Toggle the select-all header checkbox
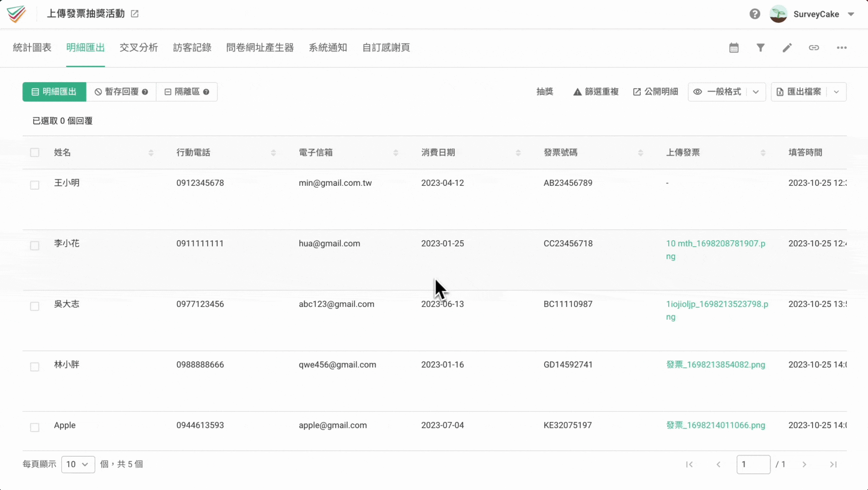Image resolution: width=868 pixels, height=490 pixels. 35,153
